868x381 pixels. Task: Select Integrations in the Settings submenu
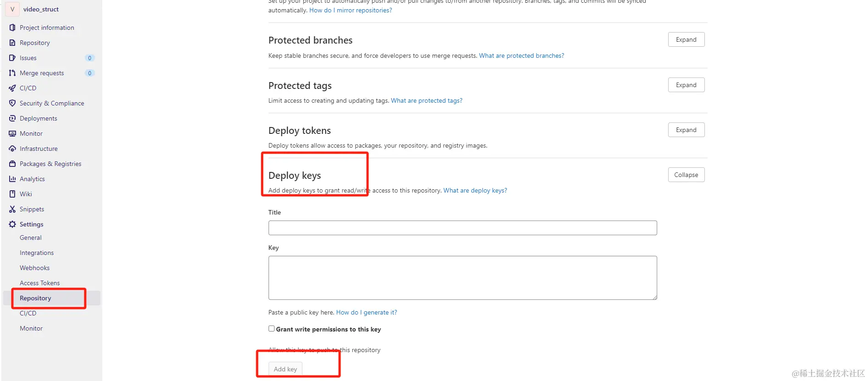coord(37,253)
